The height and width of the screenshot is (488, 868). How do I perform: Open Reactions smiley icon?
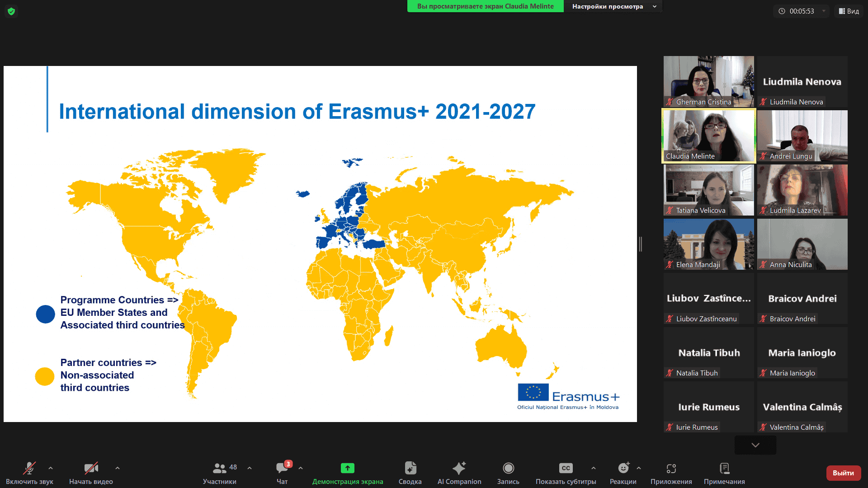[x=623, y=468]
